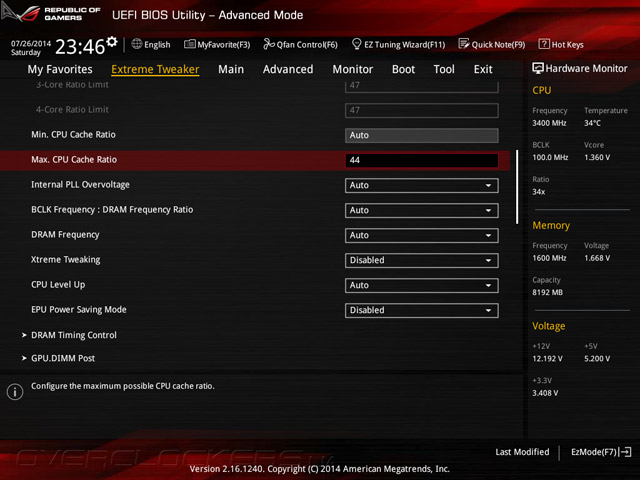Click the Hot Keys question mark icon
Screen dimensions: 640x480
(x=544, y=44)
